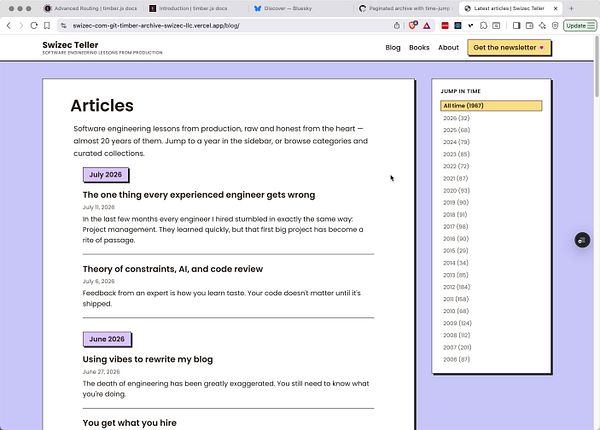Go back with the browser back arrow

tap(9, 26)
